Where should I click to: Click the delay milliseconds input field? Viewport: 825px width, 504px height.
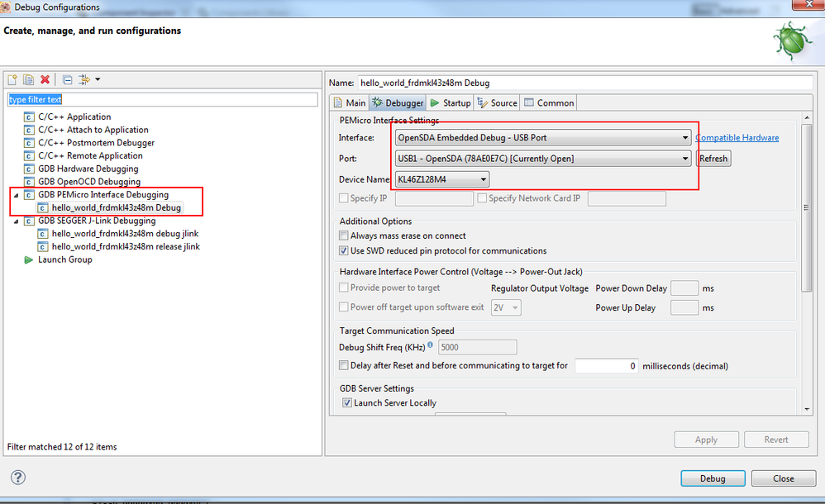[607, 366]
